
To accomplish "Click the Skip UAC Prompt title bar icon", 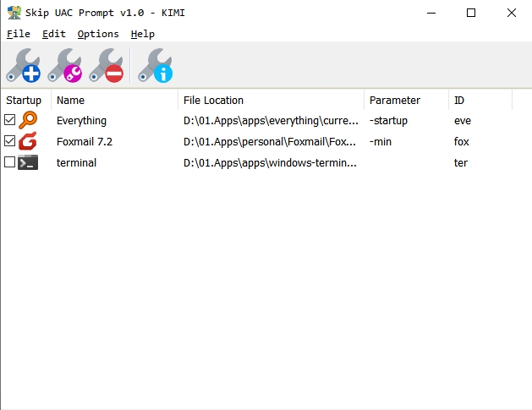I will coord(14,13).
